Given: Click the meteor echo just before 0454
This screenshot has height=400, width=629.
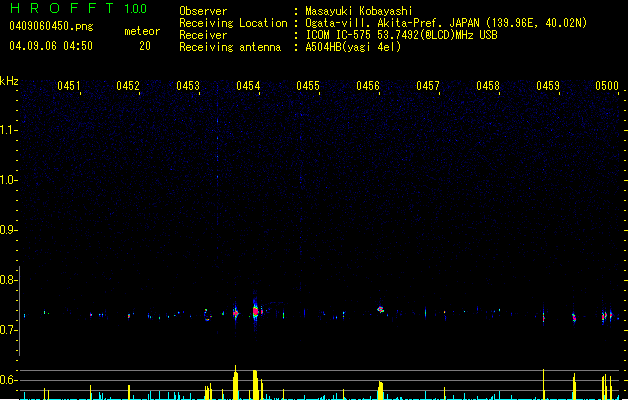Looking at the screenshot, I should 235,313.
